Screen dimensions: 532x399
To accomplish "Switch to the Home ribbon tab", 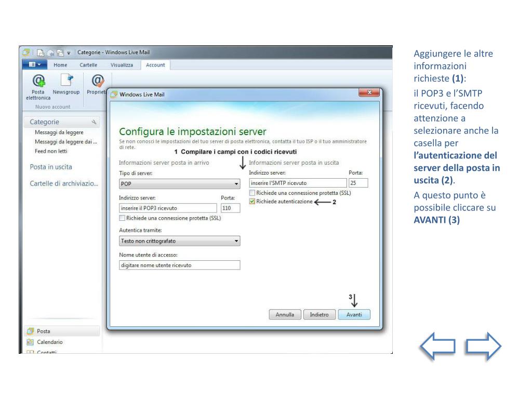I will [60, 65].
